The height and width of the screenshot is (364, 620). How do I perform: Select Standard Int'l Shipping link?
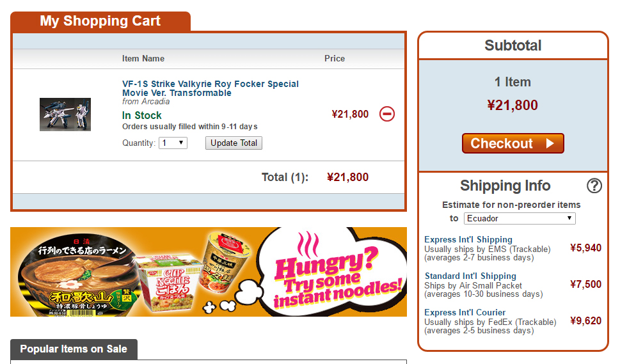(x=470, y=276)
